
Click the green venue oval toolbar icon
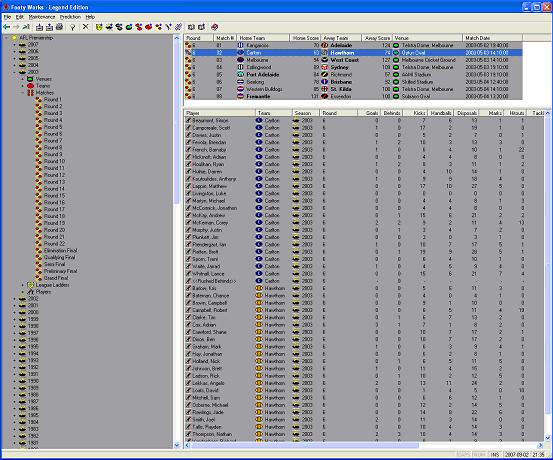coord(129,27)
